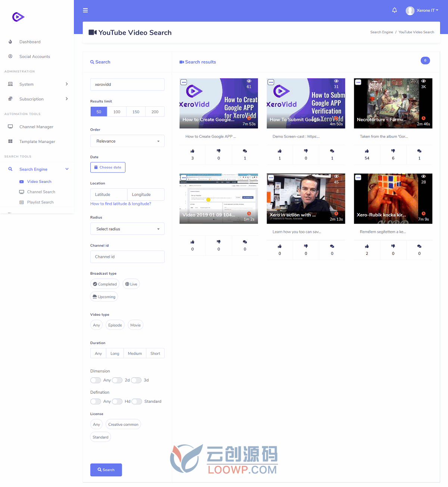Go to Dashboard in sidebar
This screenshot has width=448, height=487.
point(30,42)
